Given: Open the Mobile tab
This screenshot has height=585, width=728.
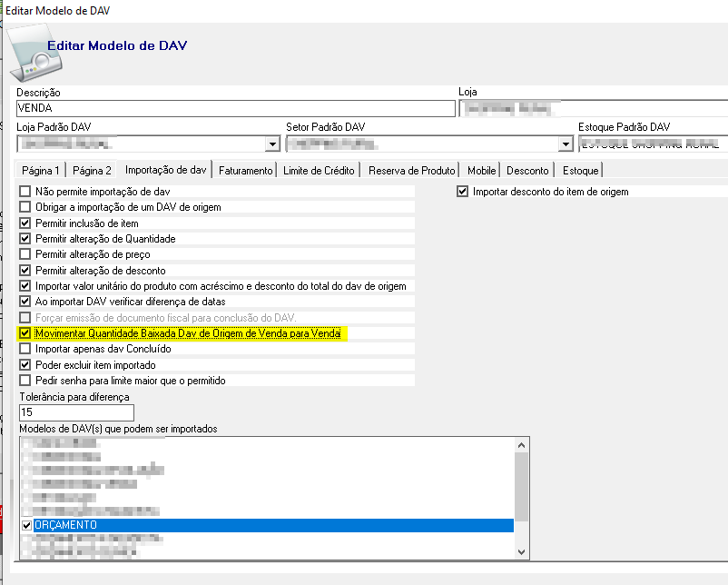Looking at the screenshot, I should point(481,171).
